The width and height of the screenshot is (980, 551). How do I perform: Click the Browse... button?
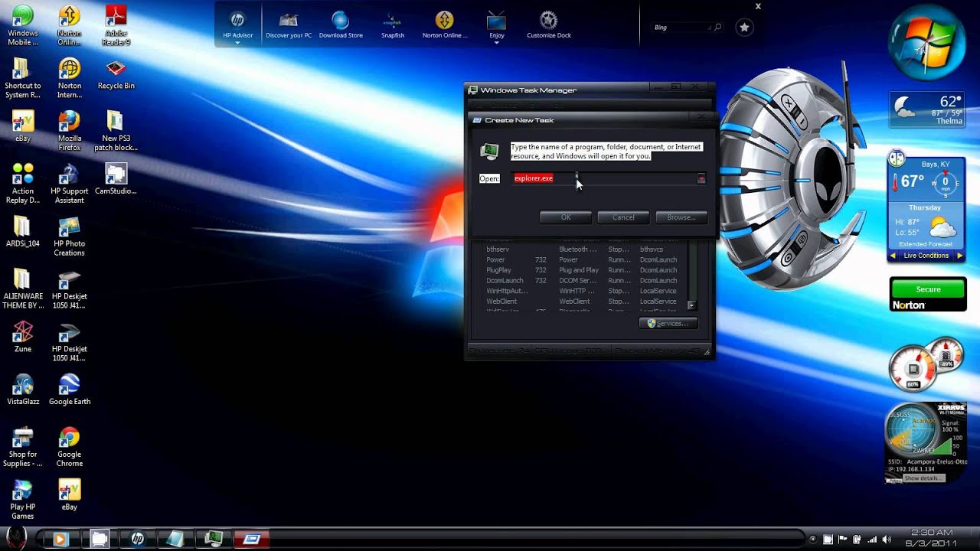point(681,217)
